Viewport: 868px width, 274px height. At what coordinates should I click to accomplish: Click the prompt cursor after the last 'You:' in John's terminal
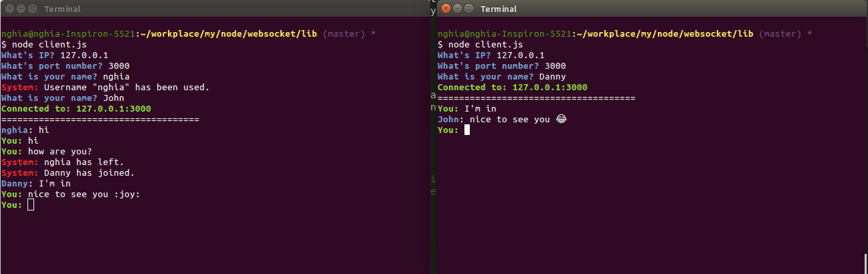31,204
